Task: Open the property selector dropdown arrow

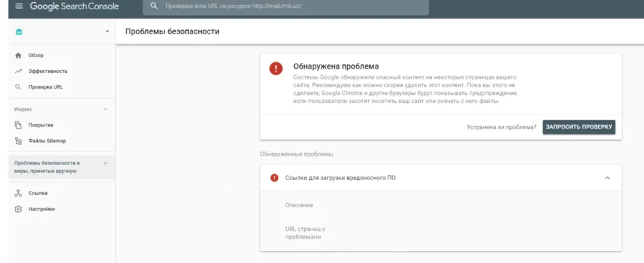Action: [x=107, y=31]
